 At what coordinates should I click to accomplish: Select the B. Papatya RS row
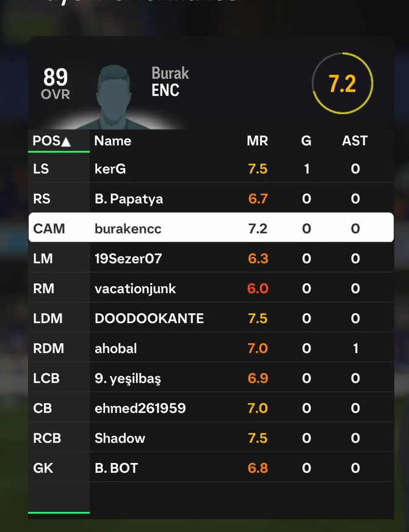(x=211, y=199)
